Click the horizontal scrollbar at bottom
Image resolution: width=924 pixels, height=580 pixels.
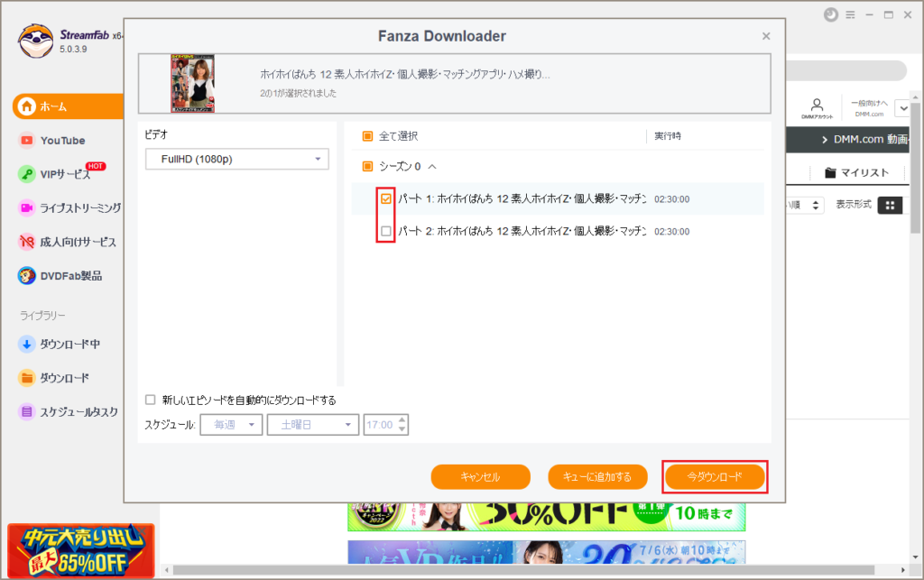pos(523,570)
